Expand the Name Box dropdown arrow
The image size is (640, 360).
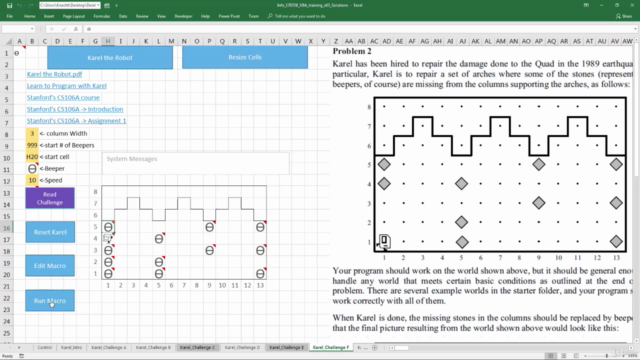(x=32, y=29)
